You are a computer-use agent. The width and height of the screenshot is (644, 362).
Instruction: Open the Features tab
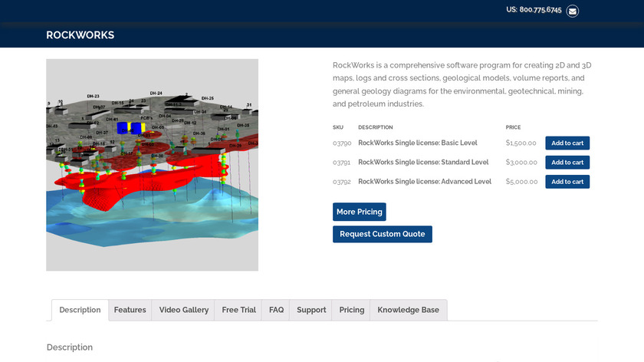[x=130, y=310]
